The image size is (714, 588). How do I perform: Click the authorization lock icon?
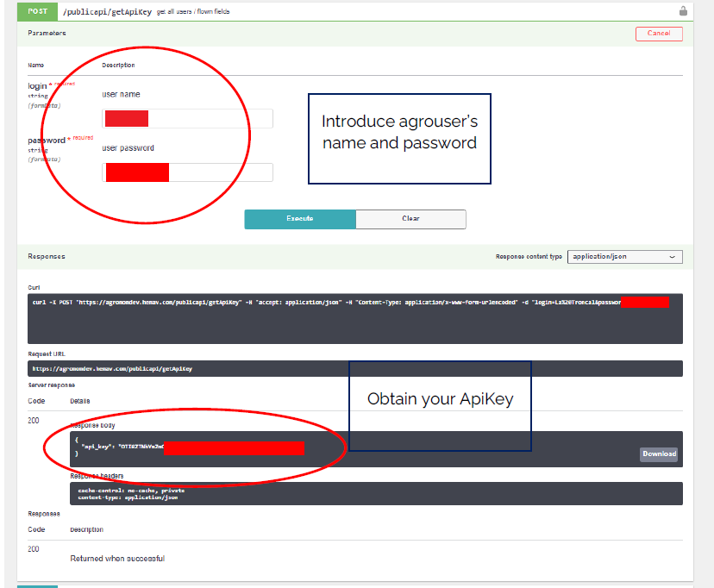(683, 11)
